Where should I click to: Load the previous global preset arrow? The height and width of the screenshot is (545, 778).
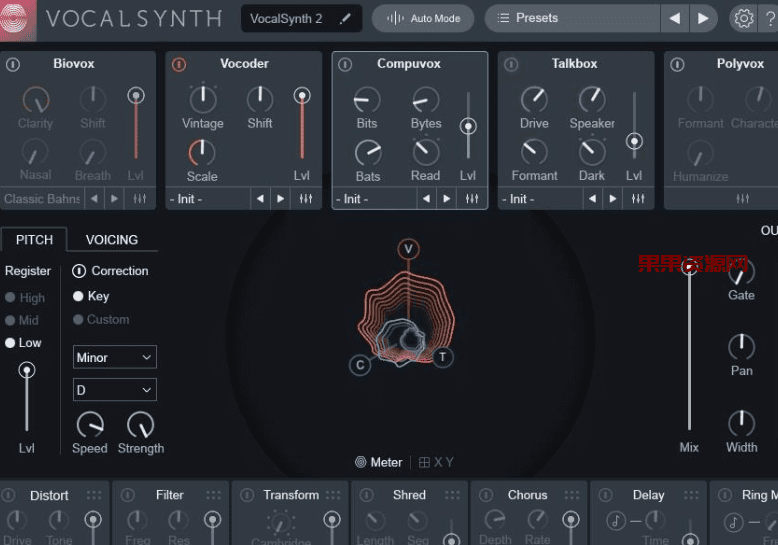click(675, 18)
